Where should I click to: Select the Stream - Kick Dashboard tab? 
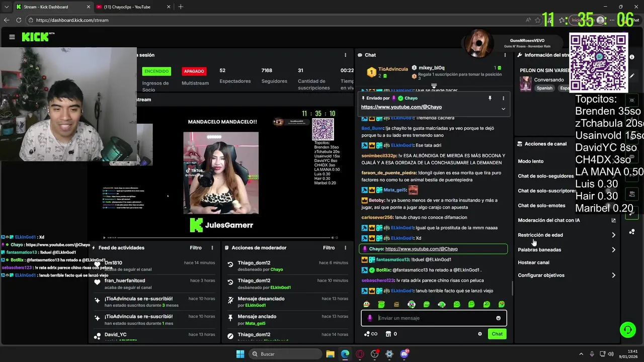[x=52, y=7]
